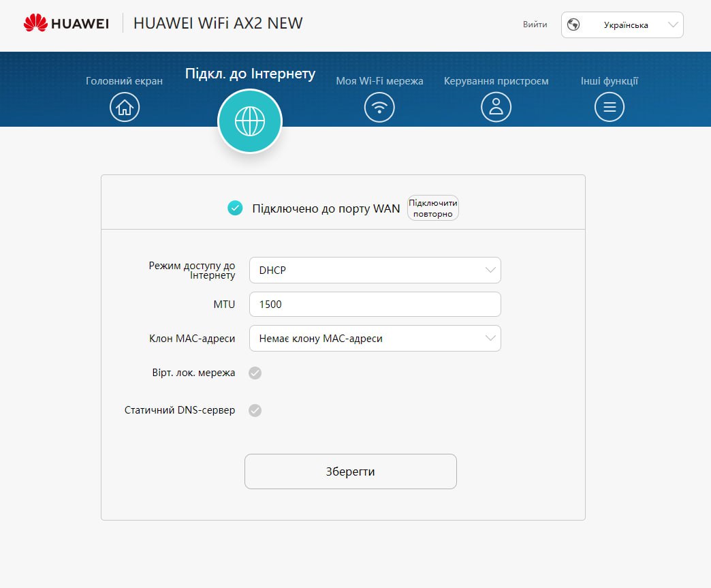
Task: Expand the Клон MAC-адреси dropdown
Action: 375,338
